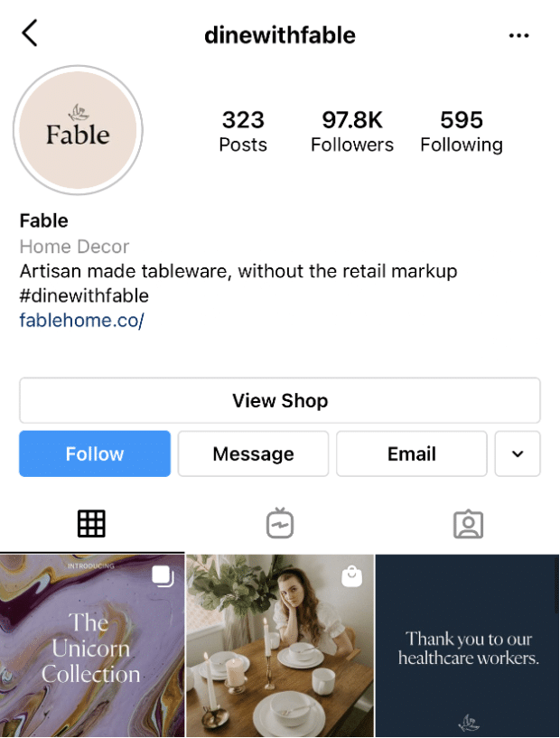Open the three-dot options menu

(519, 35)
